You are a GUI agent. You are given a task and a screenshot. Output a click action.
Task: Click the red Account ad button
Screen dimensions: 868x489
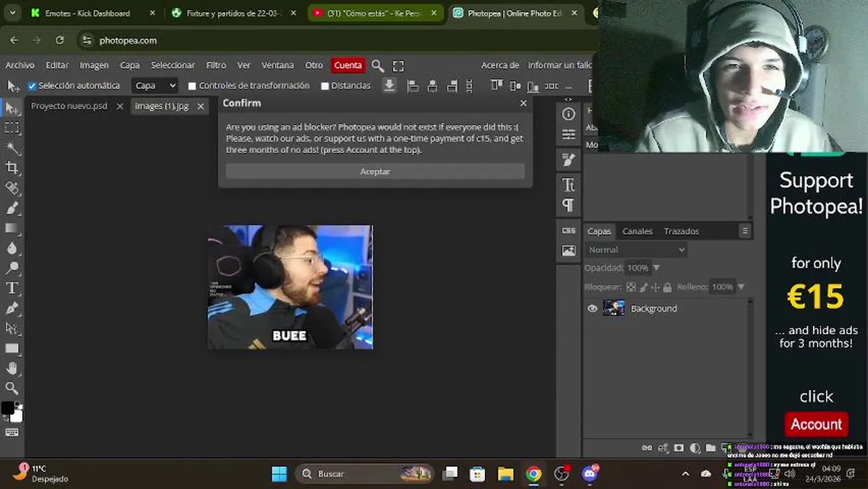point(816,424)
